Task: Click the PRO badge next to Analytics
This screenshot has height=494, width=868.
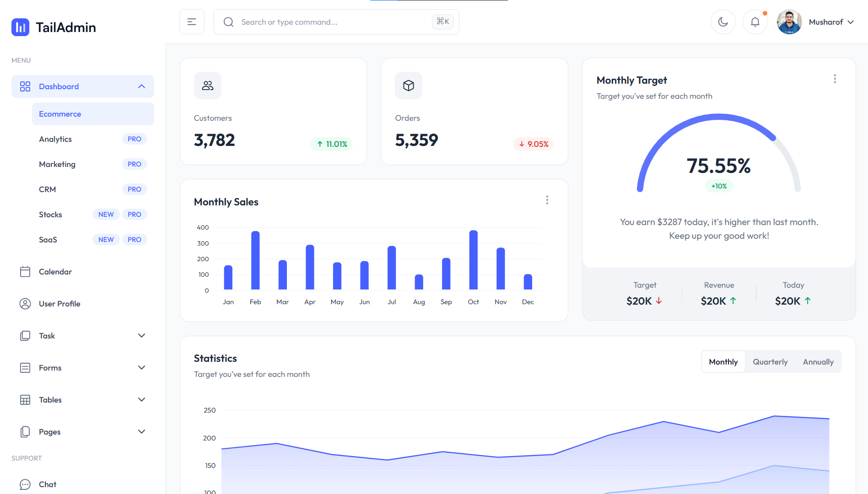Action: pyautogui.click(x=135, y=139)
